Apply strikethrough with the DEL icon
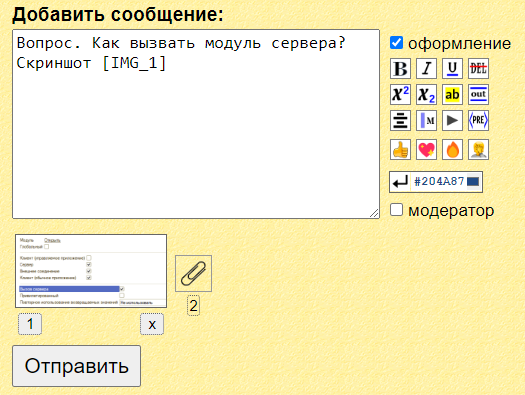525x395 pixels. (x=478, y=69)
